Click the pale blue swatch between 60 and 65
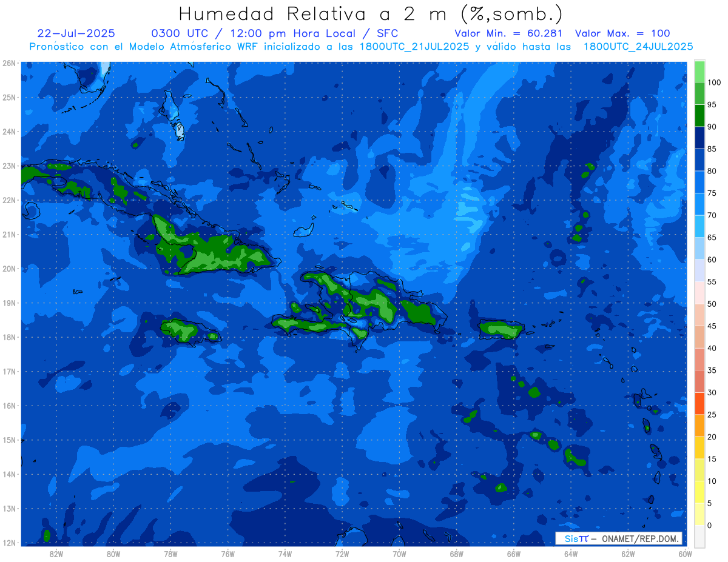 coord(699,249)
